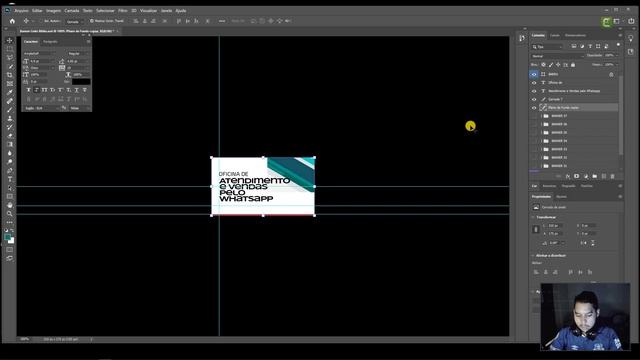Image resolution: width=640 pixels, height=360 pixels.
Task: Click the foreground color swatch
Action: (8, 237)
